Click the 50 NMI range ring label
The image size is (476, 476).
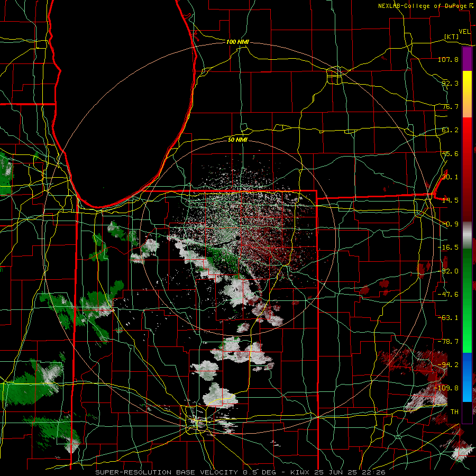click(237, 140)
